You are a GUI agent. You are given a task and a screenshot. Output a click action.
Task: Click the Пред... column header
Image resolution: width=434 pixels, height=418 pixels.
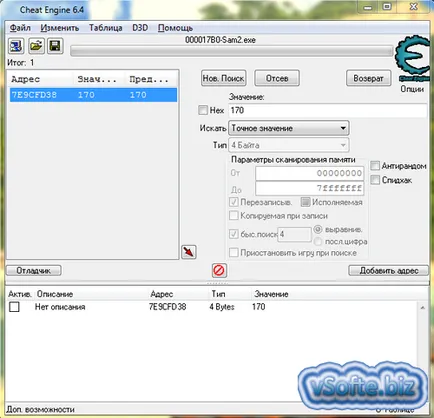pos(149,79)
